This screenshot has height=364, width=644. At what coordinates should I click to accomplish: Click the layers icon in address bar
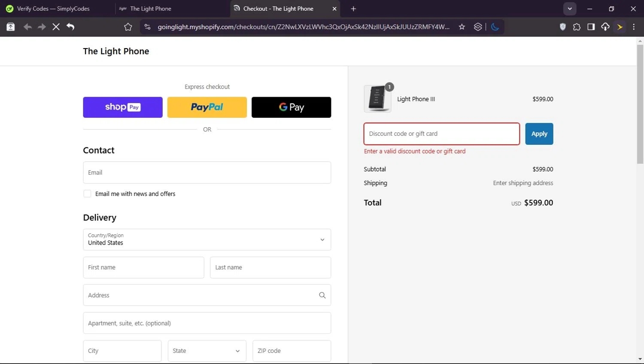[478, 27]
